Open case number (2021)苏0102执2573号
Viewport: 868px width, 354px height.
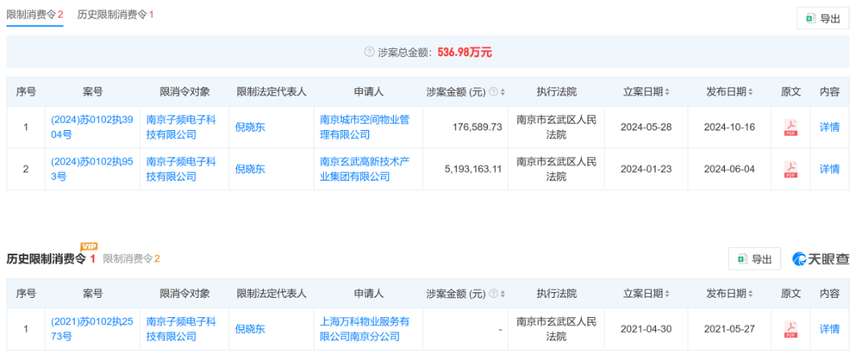tap(92, 329)
